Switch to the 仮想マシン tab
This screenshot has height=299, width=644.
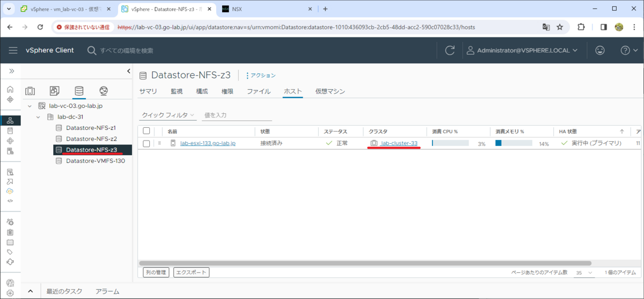click(330, 91)
